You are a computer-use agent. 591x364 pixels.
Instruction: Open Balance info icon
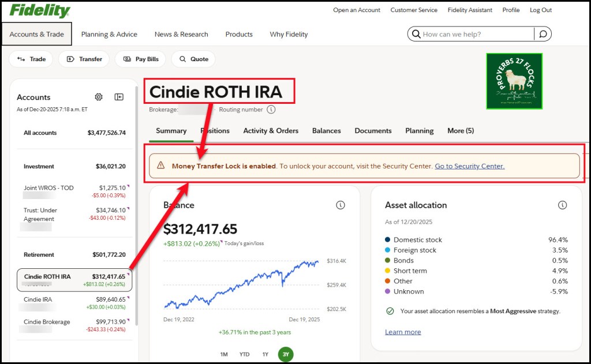341,205
